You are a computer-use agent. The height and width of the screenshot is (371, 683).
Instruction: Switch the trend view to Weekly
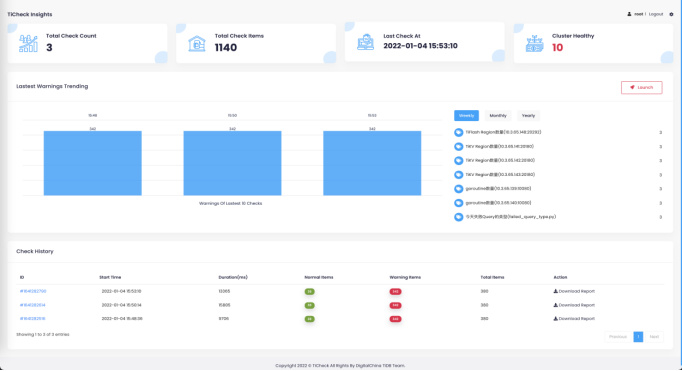coord(466,115)
